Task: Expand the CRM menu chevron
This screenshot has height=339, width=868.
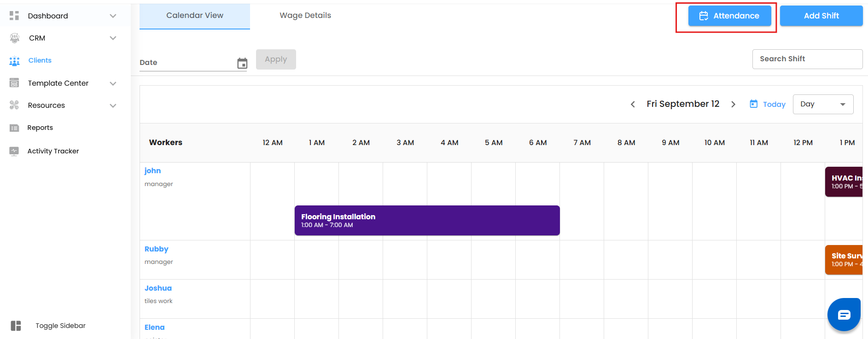Action: point(113,38)
